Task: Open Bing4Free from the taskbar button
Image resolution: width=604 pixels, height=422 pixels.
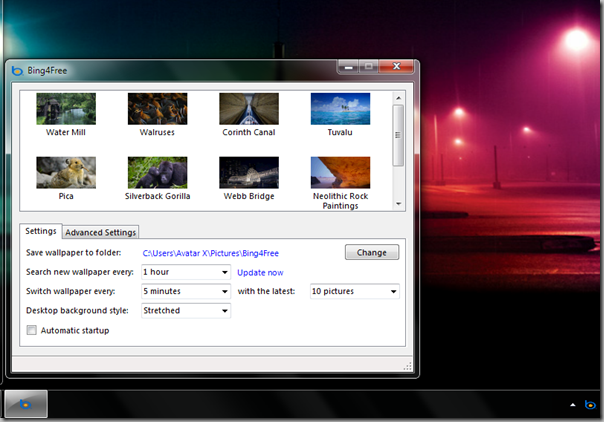Action: tap(25, 404)
